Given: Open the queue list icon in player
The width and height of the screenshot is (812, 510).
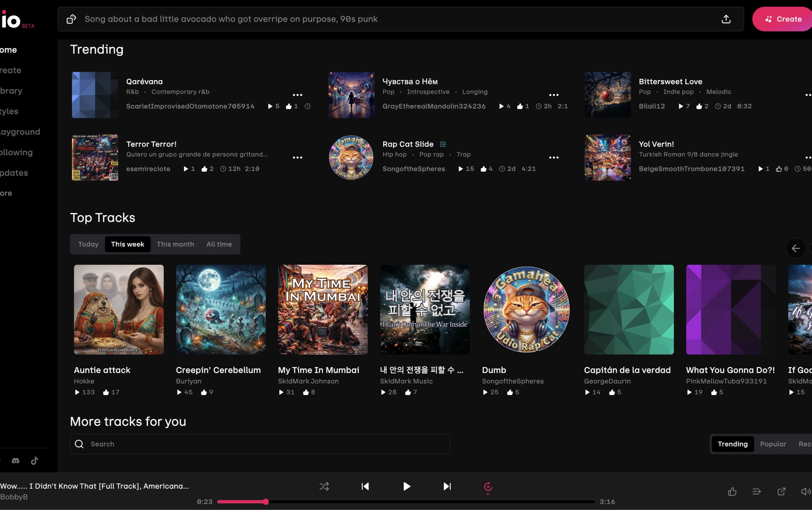Looking at the screenshot, I should pos(756,492).
